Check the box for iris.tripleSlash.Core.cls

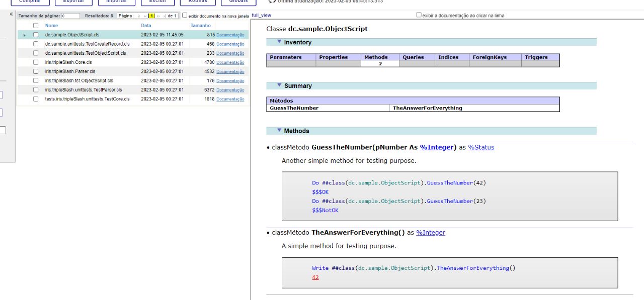36,62
